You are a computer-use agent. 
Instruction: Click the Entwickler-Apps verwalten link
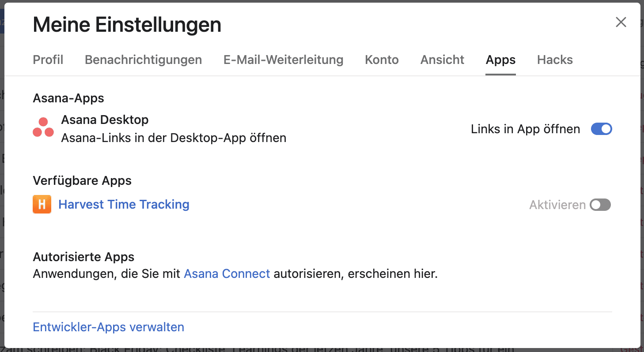(109, 327)
